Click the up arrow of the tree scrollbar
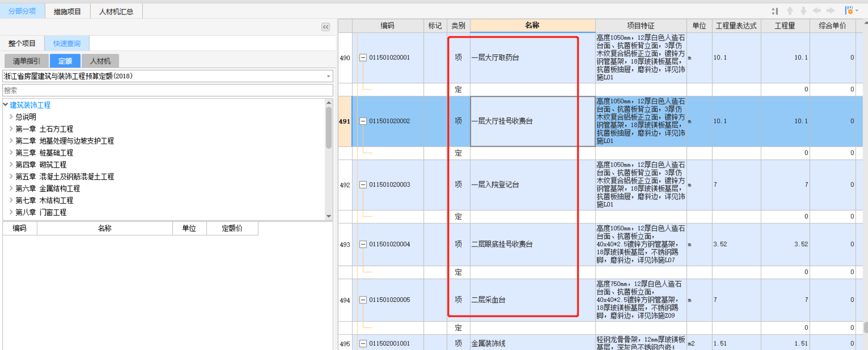868x350 pixels. click(x=329, y=103)
